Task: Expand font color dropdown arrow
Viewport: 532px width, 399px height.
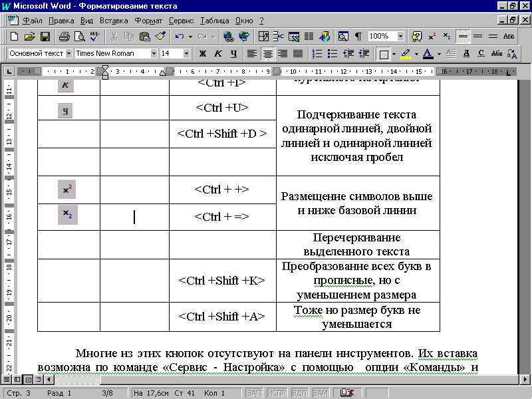Action: coord(439,54)
